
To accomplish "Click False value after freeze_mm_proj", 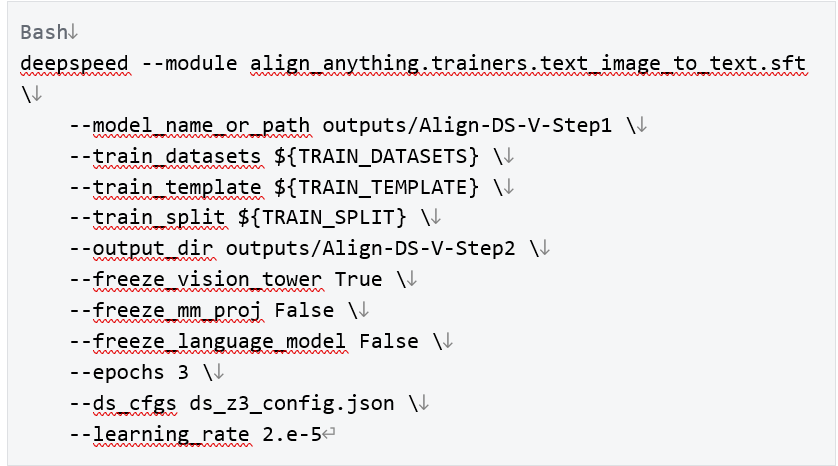I will [304, 310].
